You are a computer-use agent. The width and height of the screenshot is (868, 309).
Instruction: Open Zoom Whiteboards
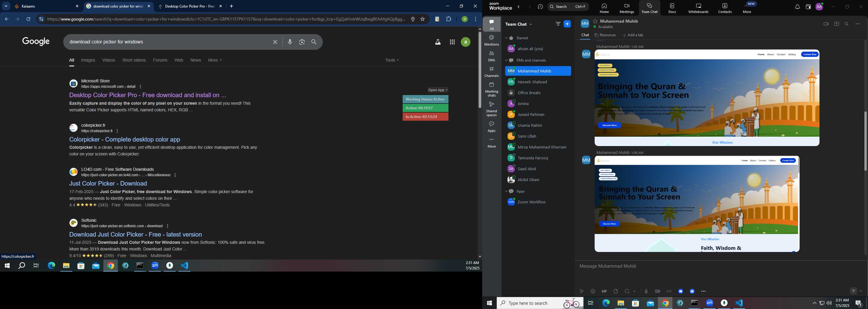tap(699, 8)
